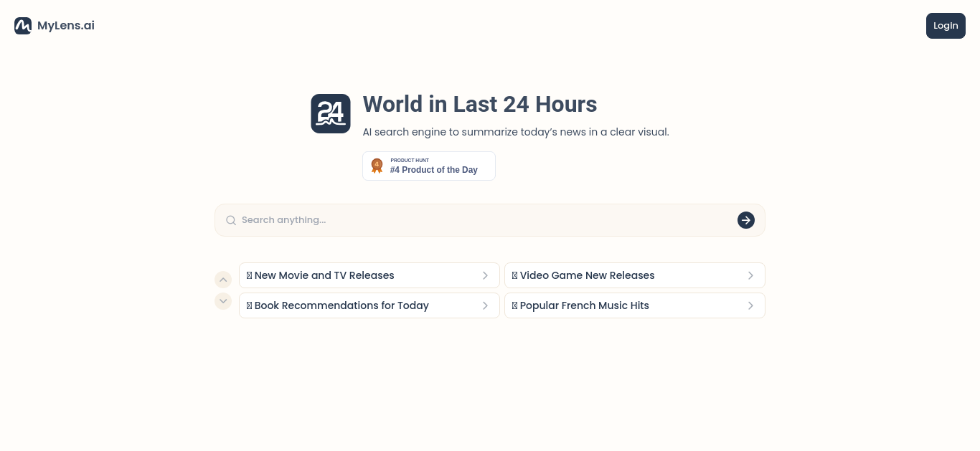
Task: Click chevron beside Popular French Music Hits
Action: [751, 305]
